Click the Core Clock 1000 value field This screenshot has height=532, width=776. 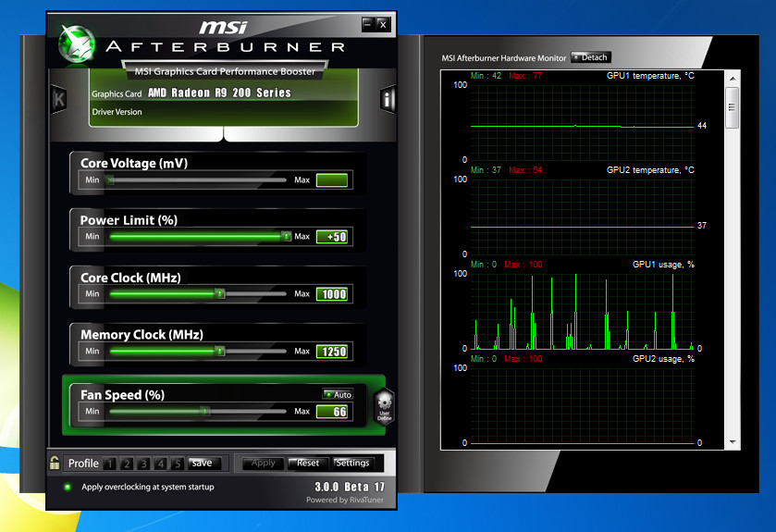coord(332,294)
